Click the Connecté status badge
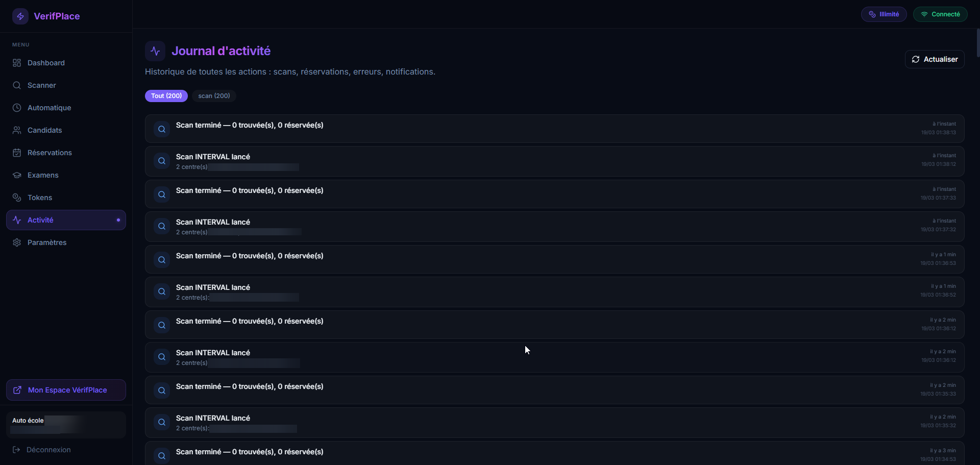The height and width of the screenshot is (465, 980). (940, 14)
